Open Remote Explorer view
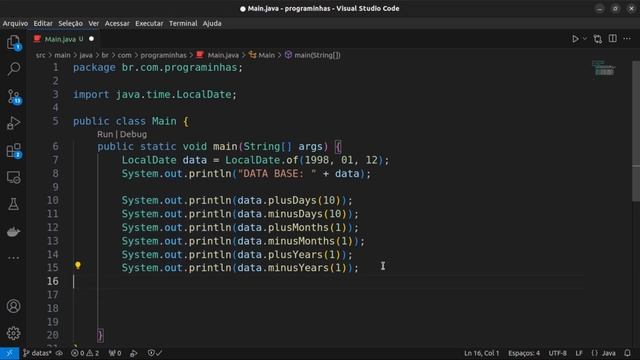 (x=13, y=178)
